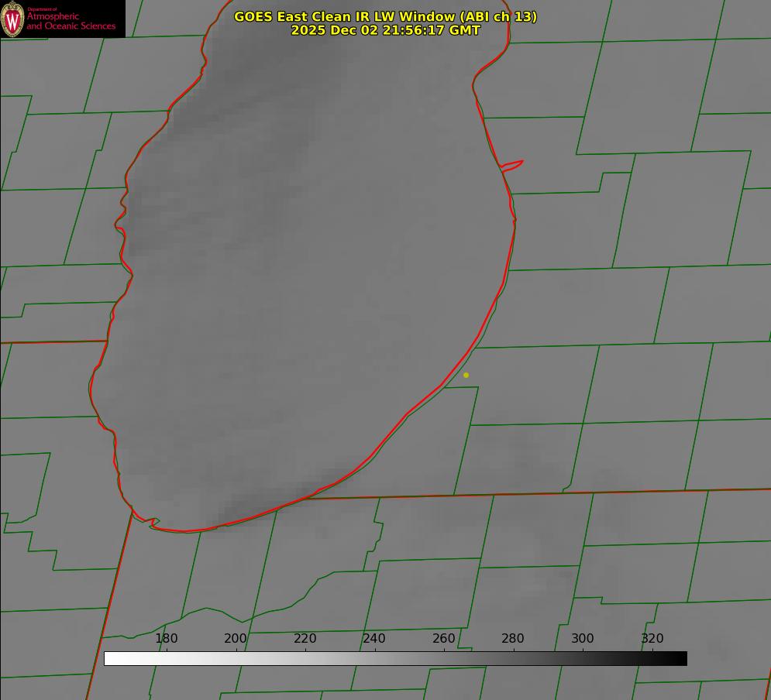Open the Atmospheric and Oceanic Sciences text

(x=71, y=21)
